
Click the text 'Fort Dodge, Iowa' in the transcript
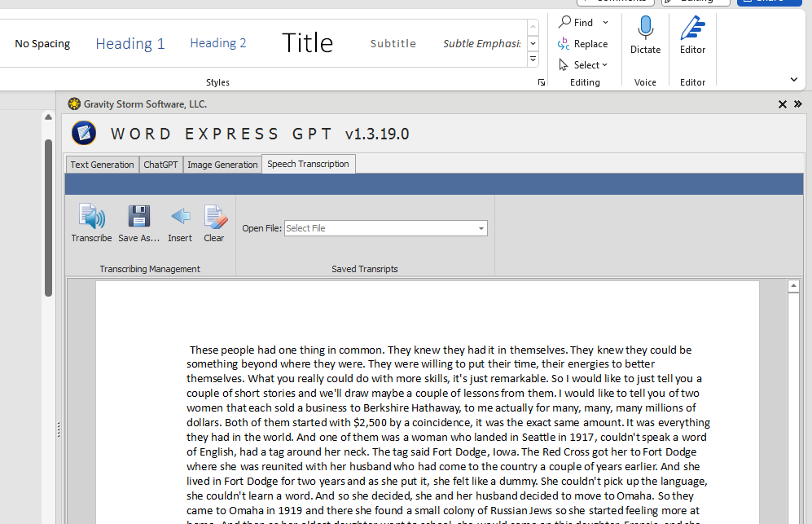476,451
